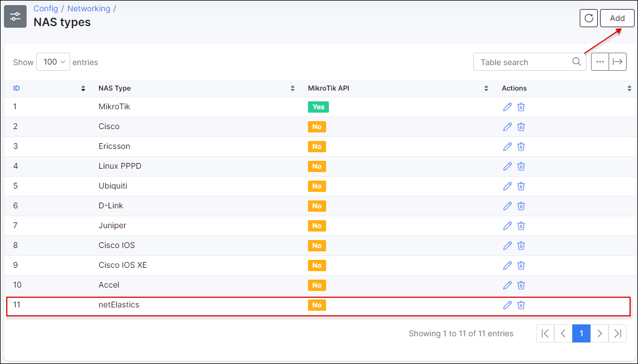Delete the Ericsson NAS type
Image resolution: width=638 pixels, height=364 pixels.
click(x=521, y=147)
